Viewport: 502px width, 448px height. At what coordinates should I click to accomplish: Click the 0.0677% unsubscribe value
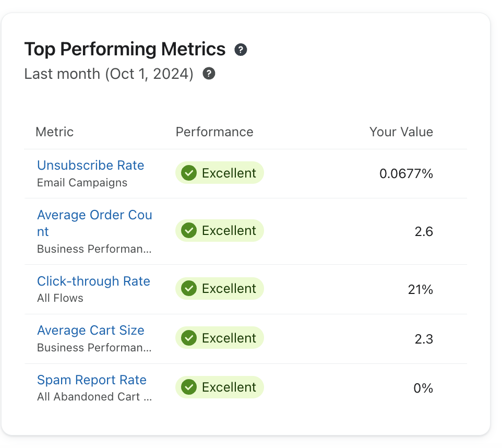point(406,174)
